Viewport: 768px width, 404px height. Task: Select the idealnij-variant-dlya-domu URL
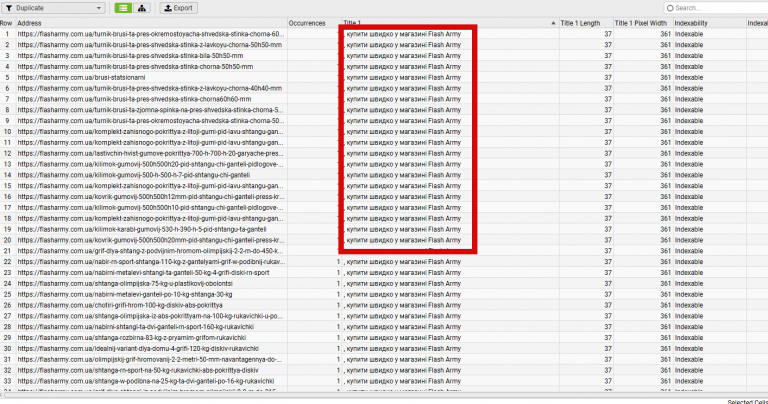click(x=138, y=349)
